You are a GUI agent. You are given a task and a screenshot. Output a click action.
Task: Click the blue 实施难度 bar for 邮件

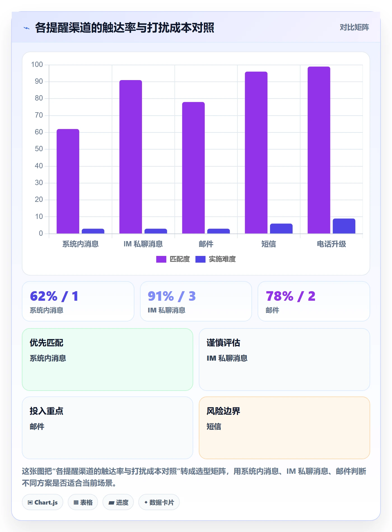218,231
